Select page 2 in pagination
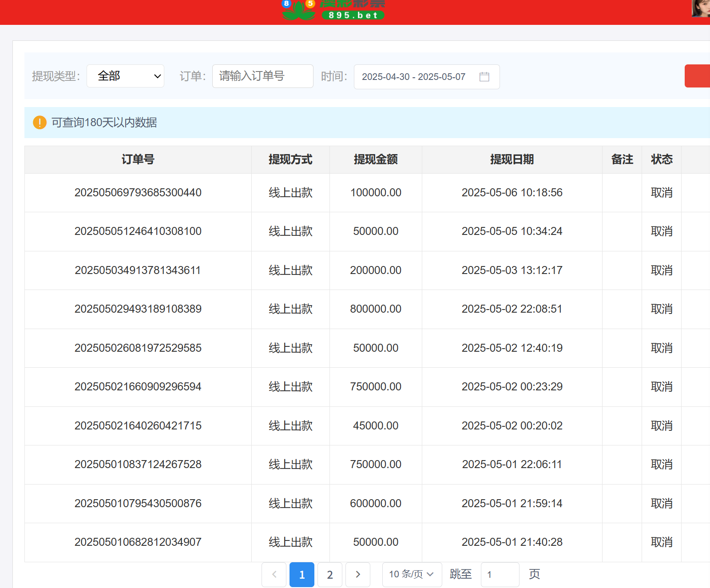710x588 pixels. [330, 574]
